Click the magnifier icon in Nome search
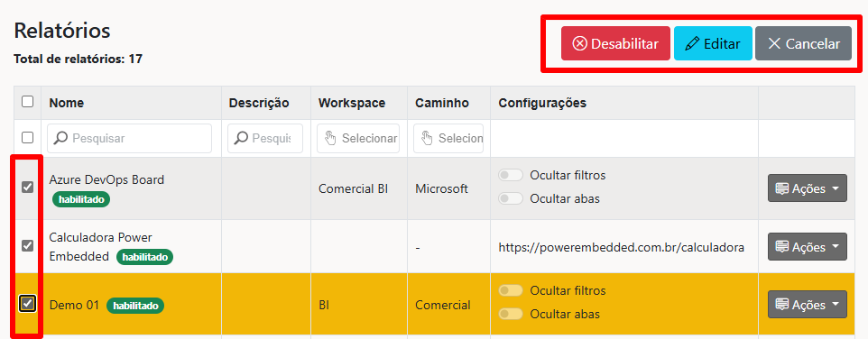Screen dimensions: 868x339 (60, 138)
